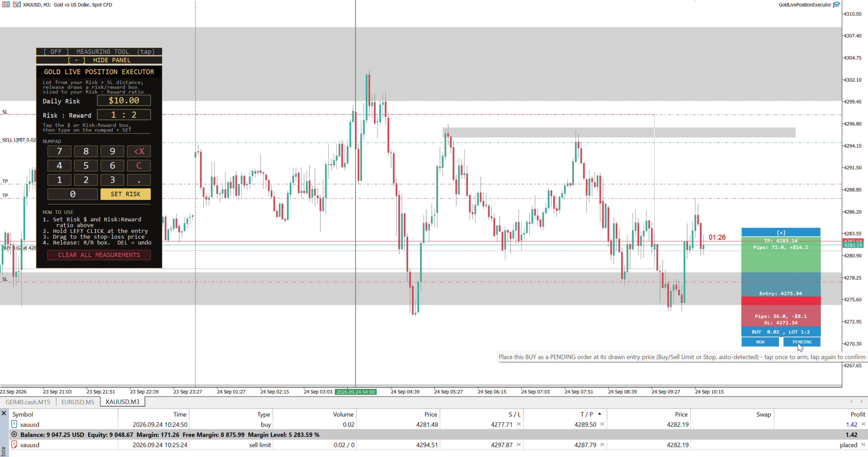
Task: Click the chart list icon at top-left
Action: click(6, 5)
